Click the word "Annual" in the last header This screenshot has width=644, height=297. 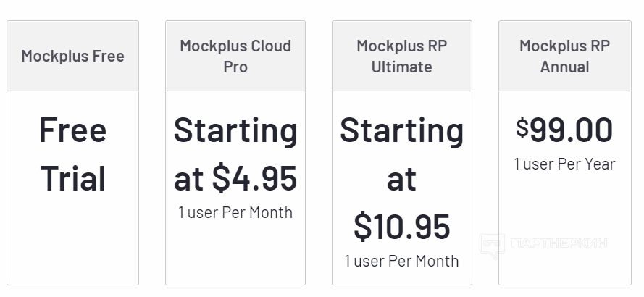(x=565, y=67)
